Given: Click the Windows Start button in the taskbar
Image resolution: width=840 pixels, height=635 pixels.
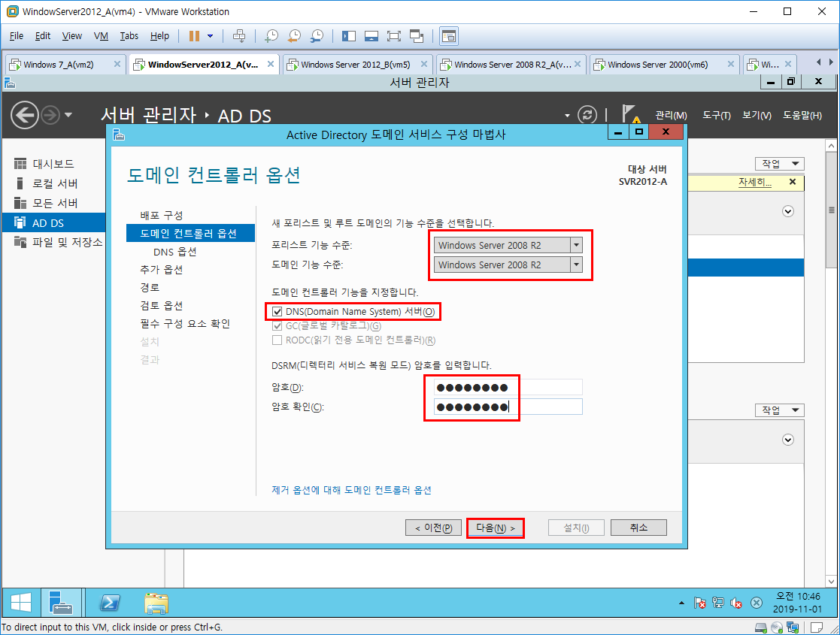Looking at the screenshot, I should point(21,603).
